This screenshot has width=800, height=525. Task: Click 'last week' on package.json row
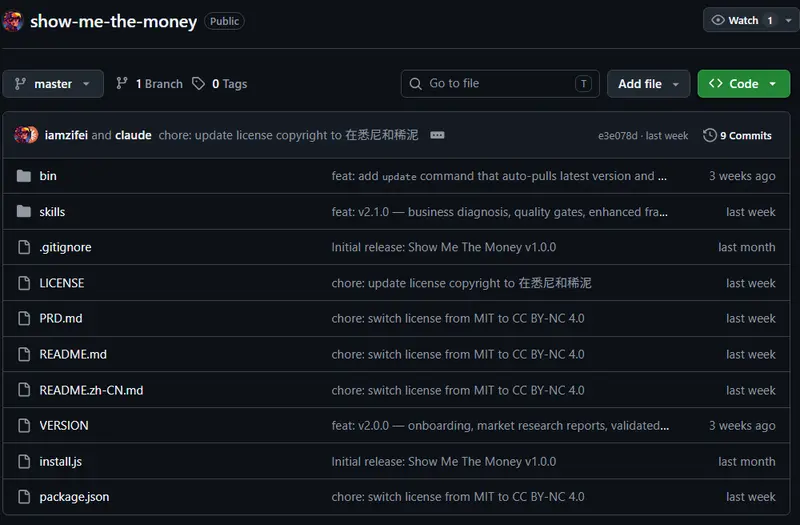pos(751,497)
